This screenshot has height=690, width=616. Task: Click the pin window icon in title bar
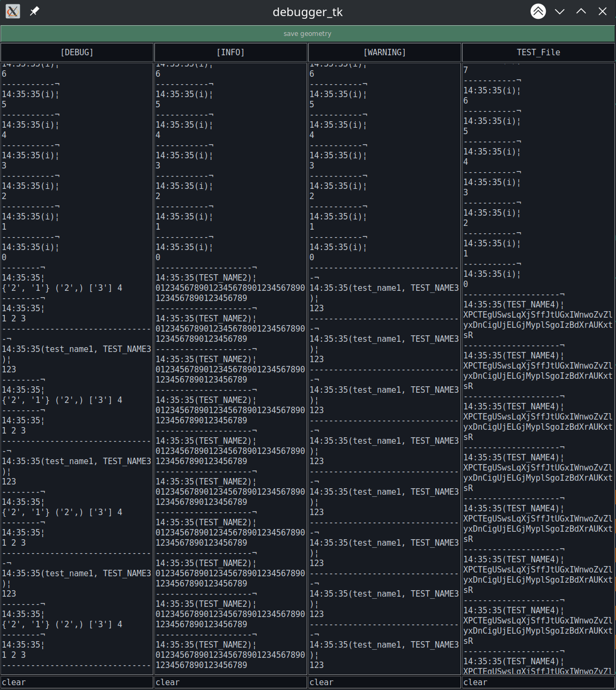(34, 11)
